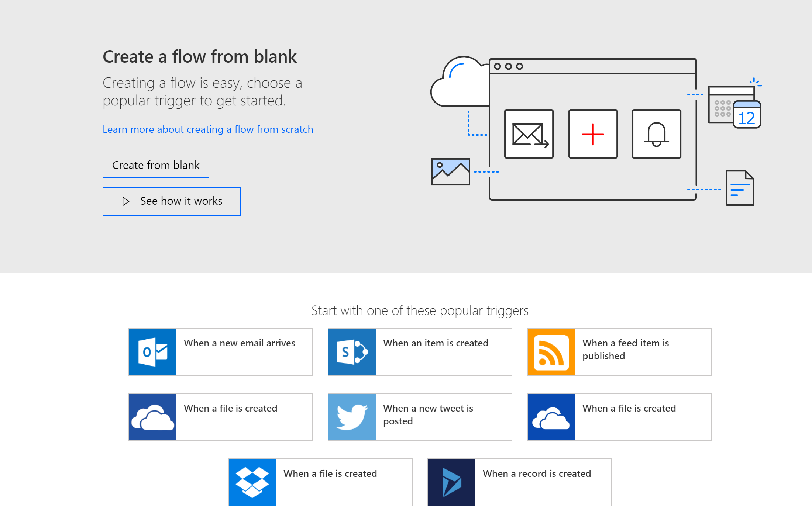The width and height of the screenshot is (812, 517).
Task: Select 'When a new tweet is posted' text
Action: (428, 415)
